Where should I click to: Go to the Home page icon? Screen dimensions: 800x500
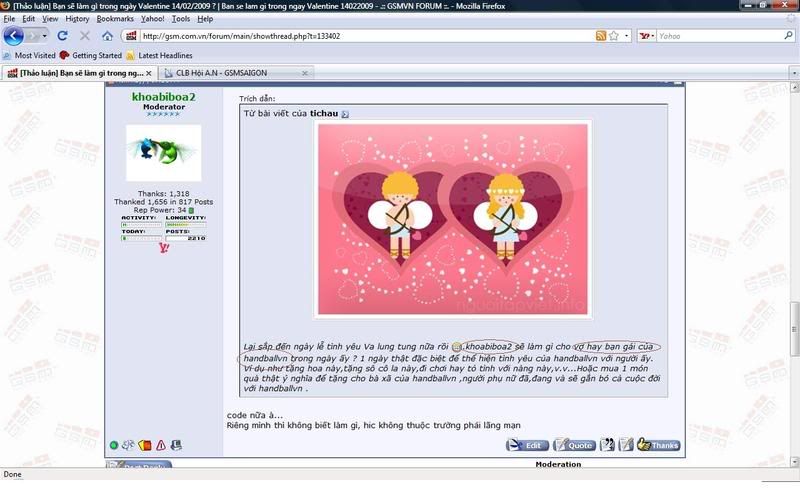[x=107, y=36]
